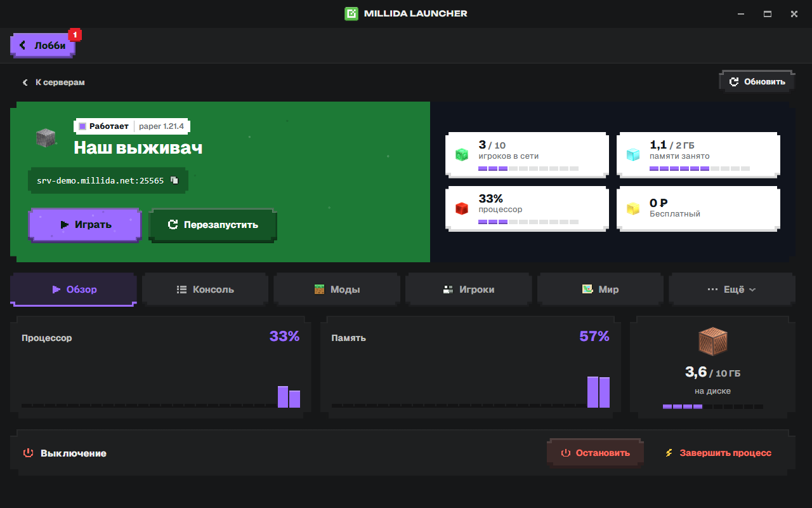Image resolution: width=812 pixels, height=508 pixels.
Task: Click the memory used progress bar
Action: 700,169
